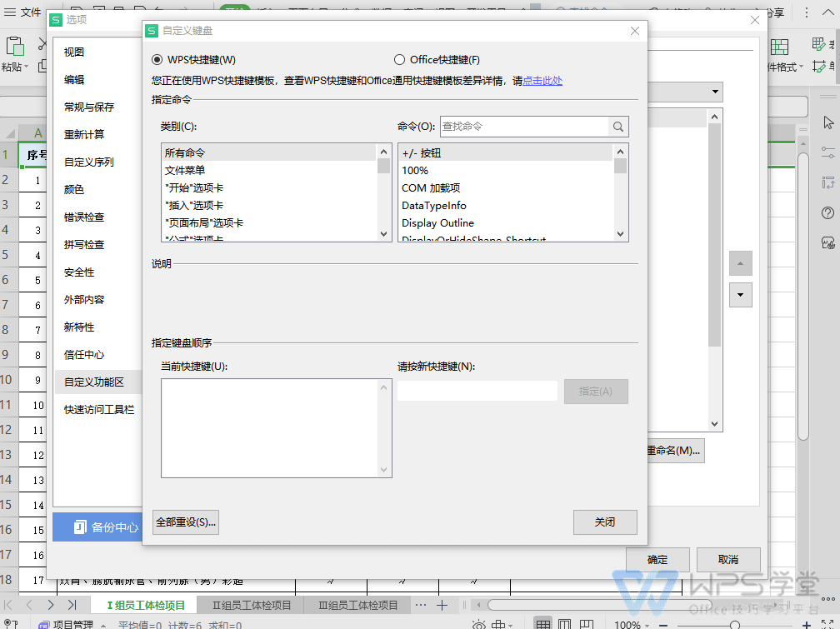Switch to Ⅱ组员工体检项目 sheet tab
Image resolution: width=840 pixels, height=629 pixels.
click(x=252, y=605)
